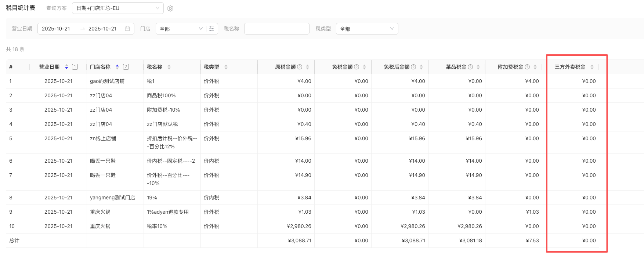Sort by 税类型 column header
The image size is (644, 264).
pyautogui.click(x=226, y=67)
